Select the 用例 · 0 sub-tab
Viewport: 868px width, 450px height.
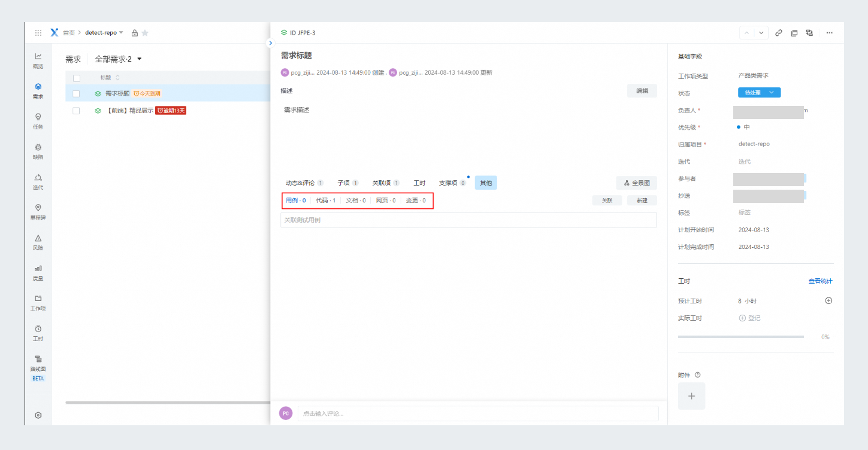(296, 200)
